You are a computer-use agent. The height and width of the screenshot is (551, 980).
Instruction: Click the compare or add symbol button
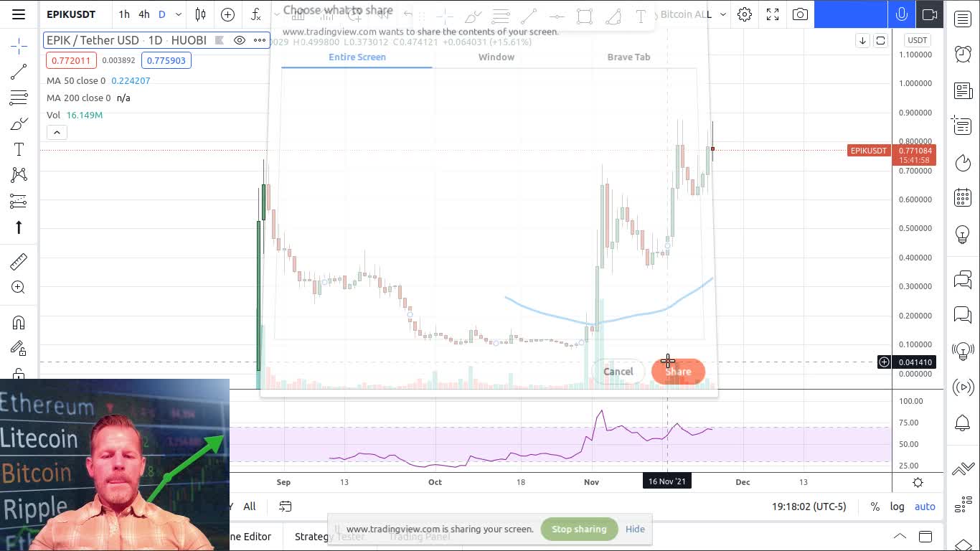[x=227, y=14]
